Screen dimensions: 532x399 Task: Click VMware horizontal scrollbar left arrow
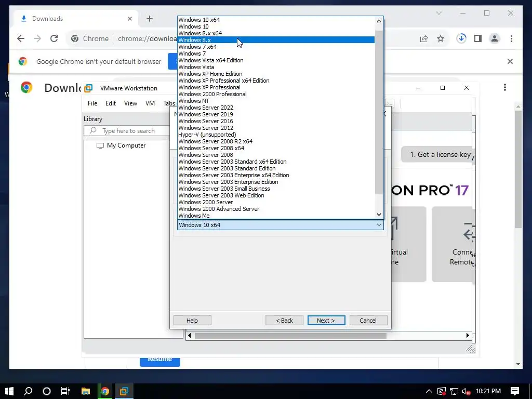click(189, 335)
